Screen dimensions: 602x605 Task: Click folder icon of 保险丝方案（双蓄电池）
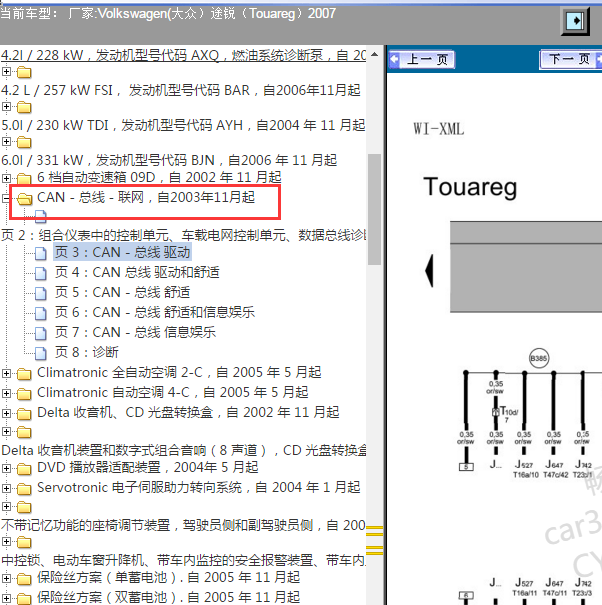24,598
